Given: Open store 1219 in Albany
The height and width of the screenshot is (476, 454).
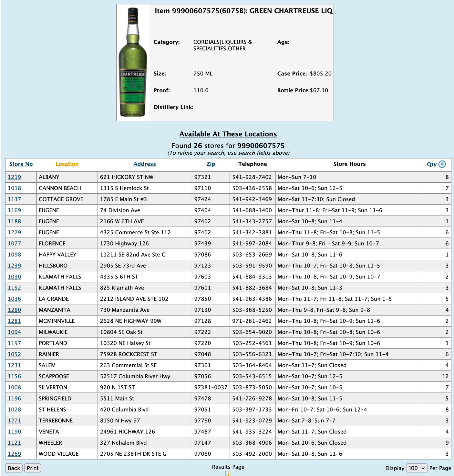Looking at the screenshot, I should (15, 177).
